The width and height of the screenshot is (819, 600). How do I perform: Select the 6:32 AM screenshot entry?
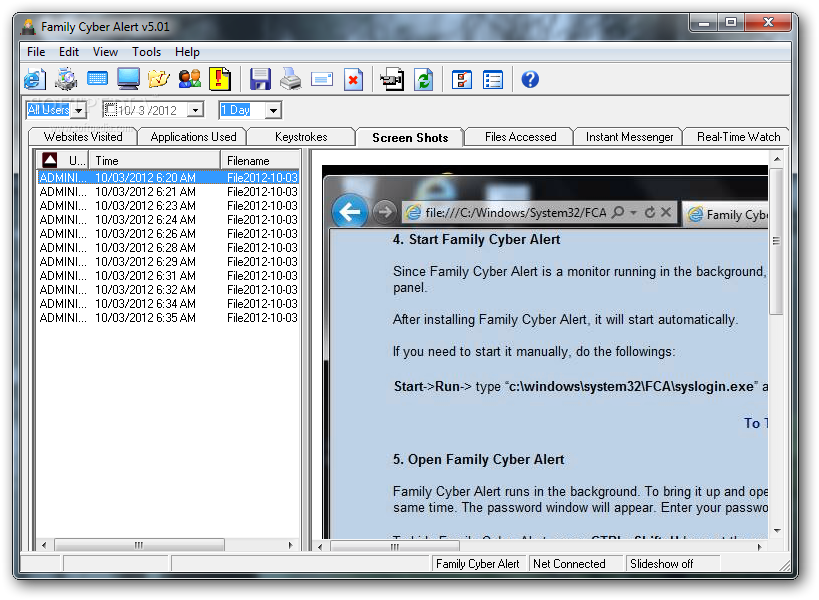click(168, 290)
